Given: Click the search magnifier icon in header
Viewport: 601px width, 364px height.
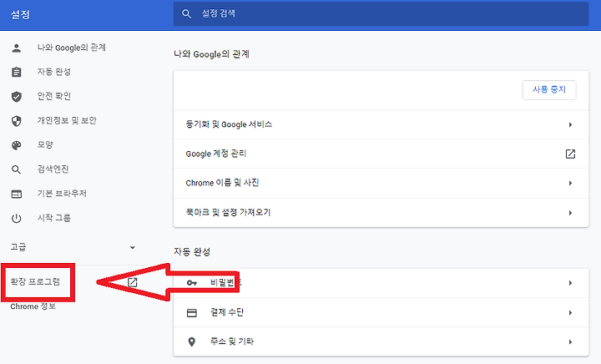Looking at the screenshot, I should click(x=186, y=14).
